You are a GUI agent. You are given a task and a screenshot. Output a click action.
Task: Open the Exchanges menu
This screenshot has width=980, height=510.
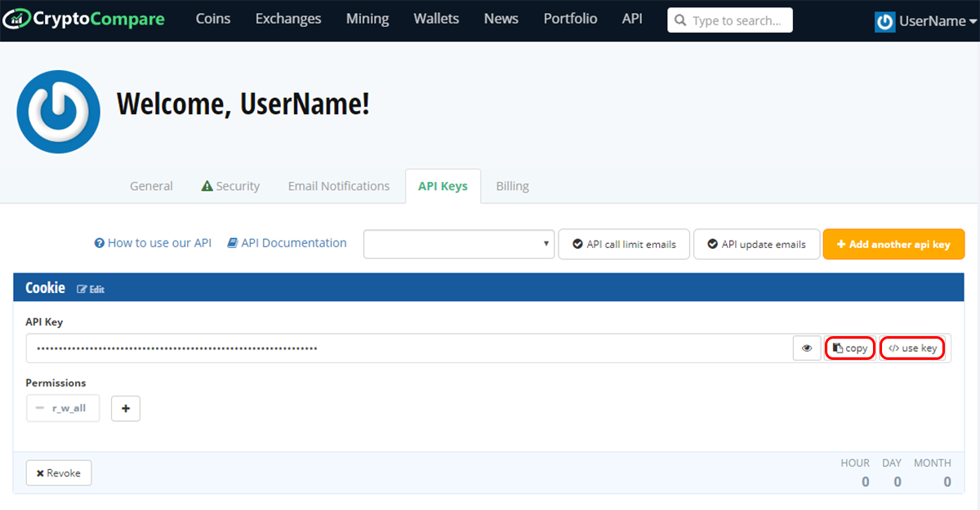click(288, 18)
